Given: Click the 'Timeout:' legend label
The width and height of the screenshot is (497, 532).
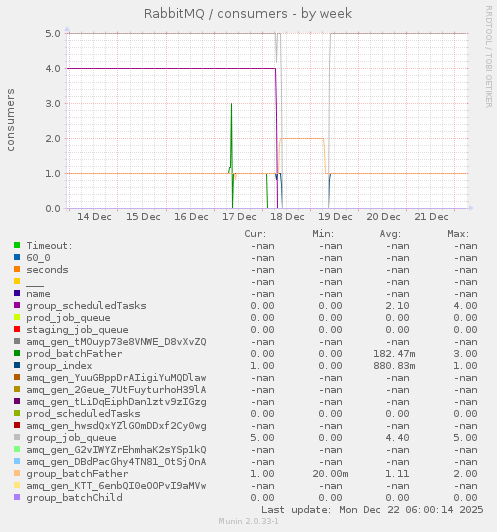Looking at the screenshot, I should coord(50,246).
